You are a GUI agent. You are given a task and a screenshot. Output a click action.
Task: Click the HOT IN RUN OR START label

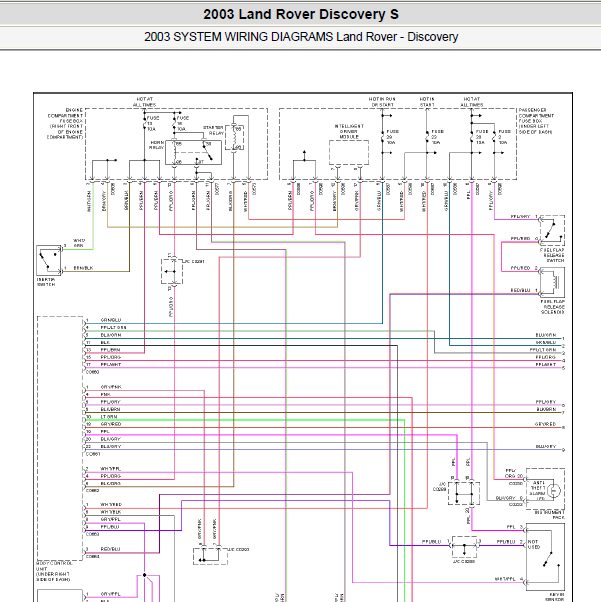(382, 102)
